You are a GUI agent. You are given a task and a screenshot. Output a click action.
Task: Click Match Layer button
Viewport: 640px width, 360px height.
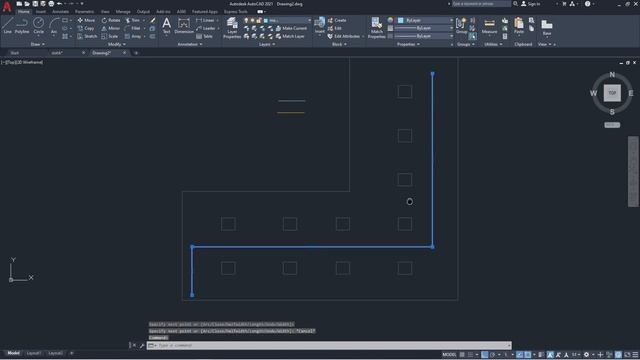(290, 36)
